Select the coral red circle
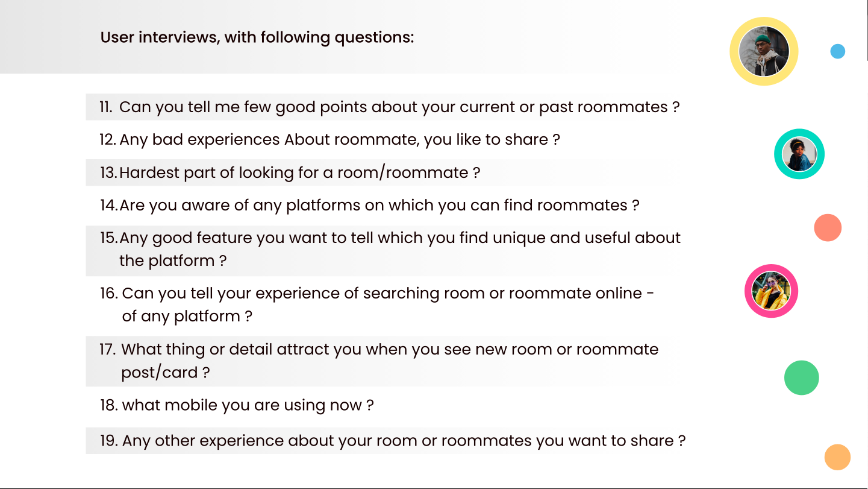The width and height of the screenshot is (868, 489). [828, 228]
